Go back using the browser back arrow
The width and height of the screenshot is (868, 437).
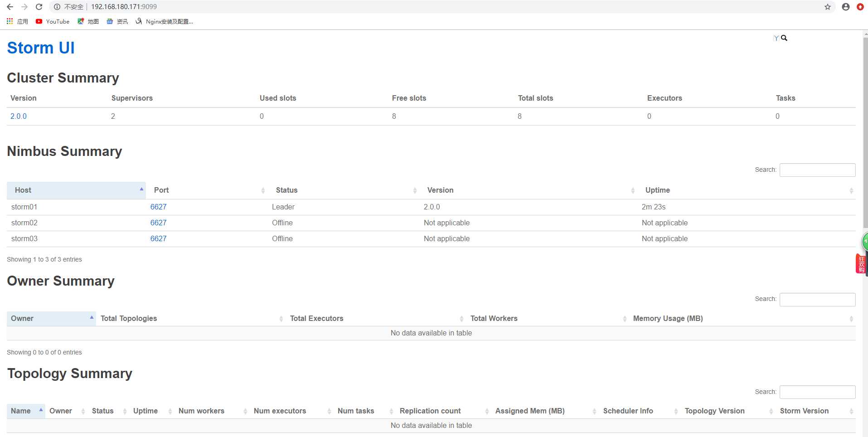[x=10, y=7]
